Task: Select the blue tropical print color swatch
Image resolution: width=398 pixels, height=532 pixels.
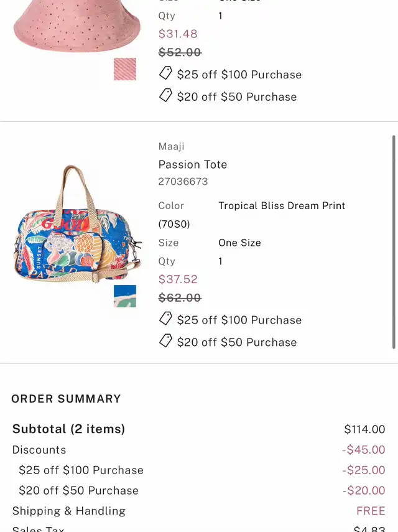Action: [x=125, y=296]
